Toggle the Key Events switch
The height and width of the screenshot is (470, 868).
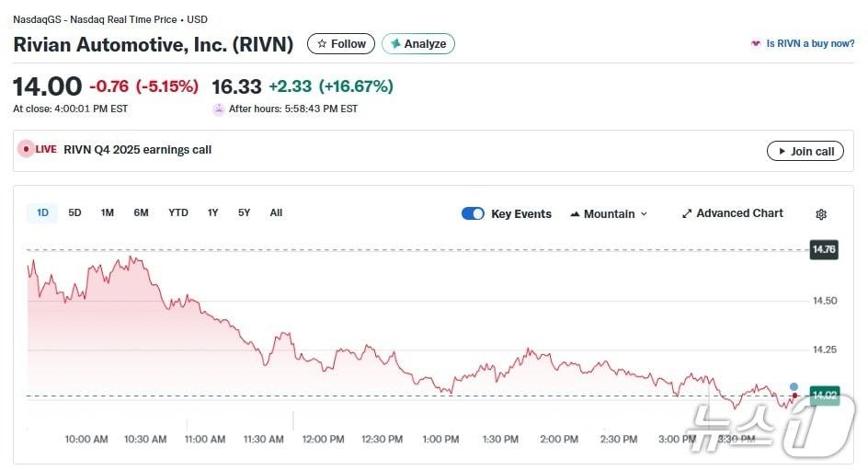[473, 213]
